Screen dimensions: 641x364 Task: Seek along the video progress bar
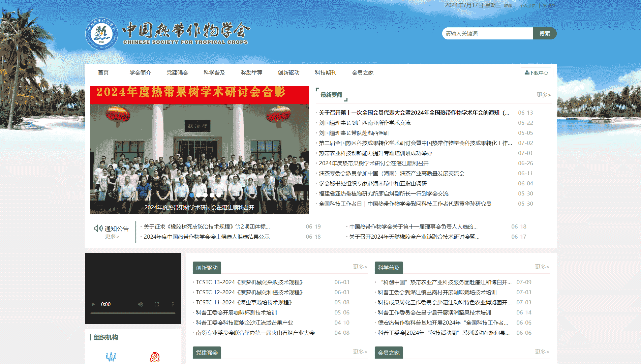click(x=133, y=313)
